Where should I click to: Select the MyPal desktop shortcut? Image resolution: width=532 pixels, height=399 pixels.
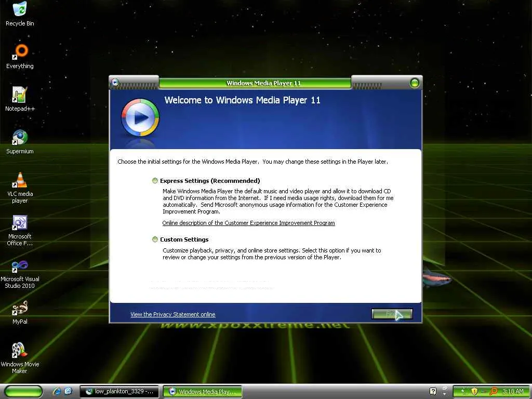[20, 312]
